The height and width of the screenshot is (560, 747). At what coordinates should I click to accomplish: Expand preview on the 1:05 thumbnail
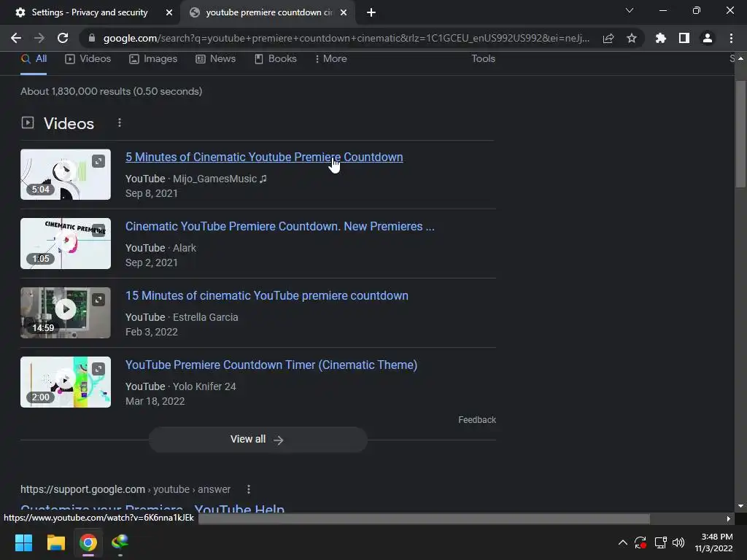(98, 230)
